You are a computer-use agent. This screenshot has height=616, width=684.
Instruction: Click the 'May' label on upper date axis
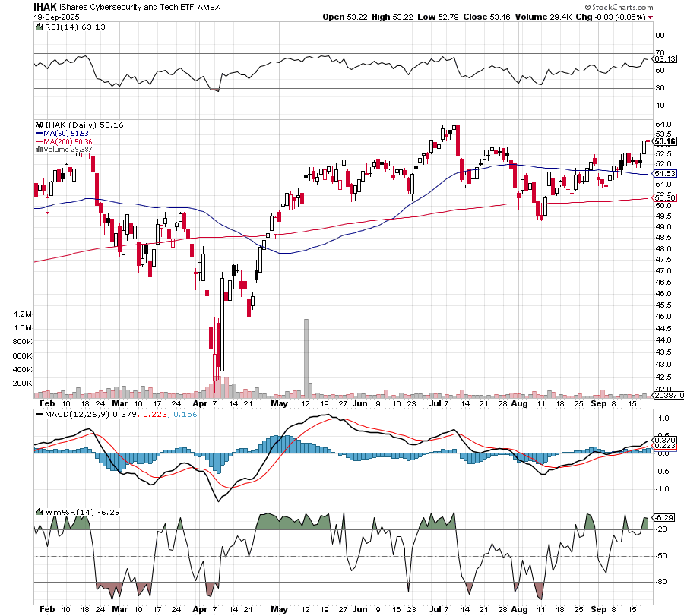pyautogui.click(x=279, y=403)
